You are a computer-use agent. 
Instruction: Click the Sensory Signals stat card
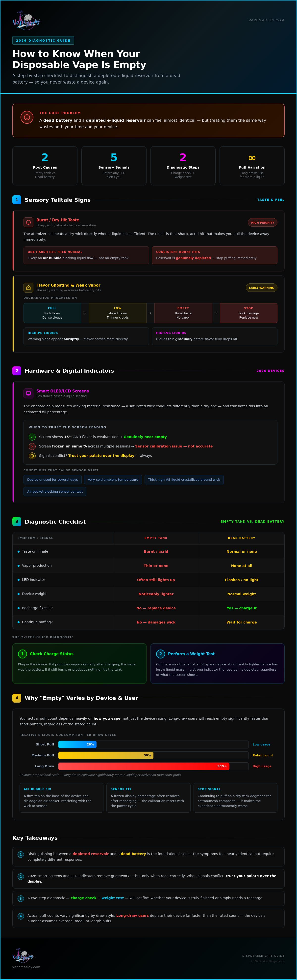pos(114,166)
